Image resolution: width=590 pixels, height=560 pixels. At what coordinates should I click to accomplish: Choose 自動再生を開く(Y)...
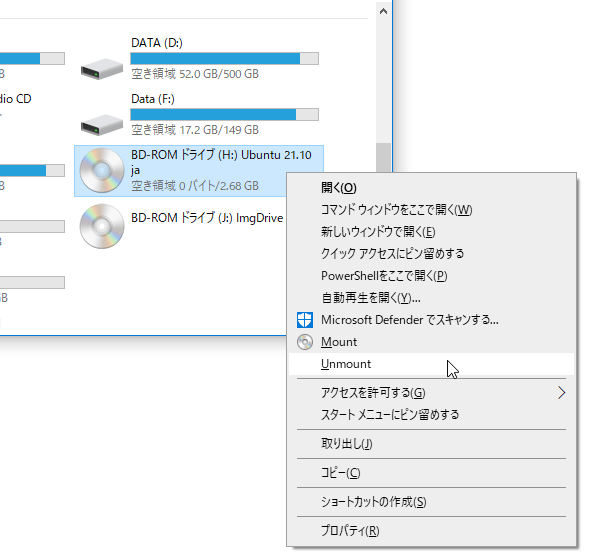click(x=431, y=298)
